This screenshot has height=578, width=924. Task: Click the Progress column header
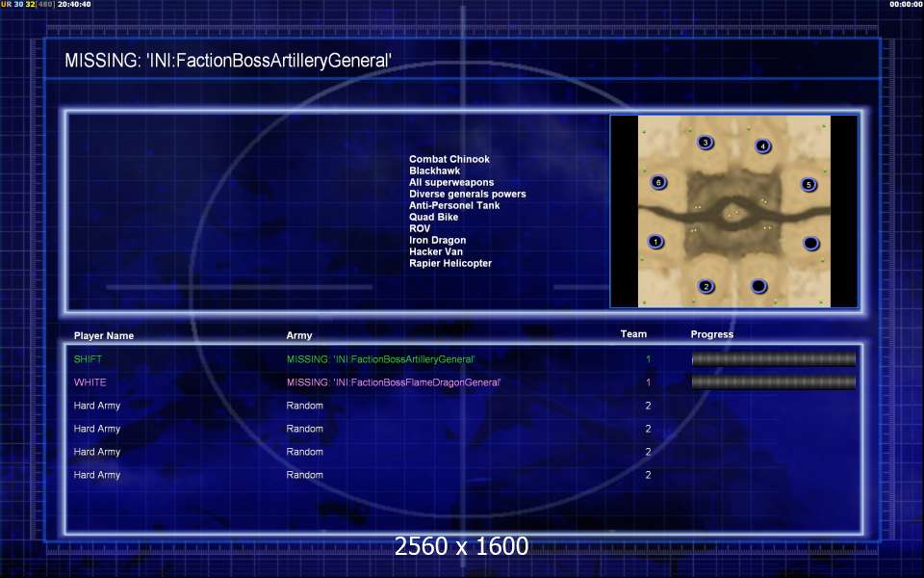pos(711,334)
